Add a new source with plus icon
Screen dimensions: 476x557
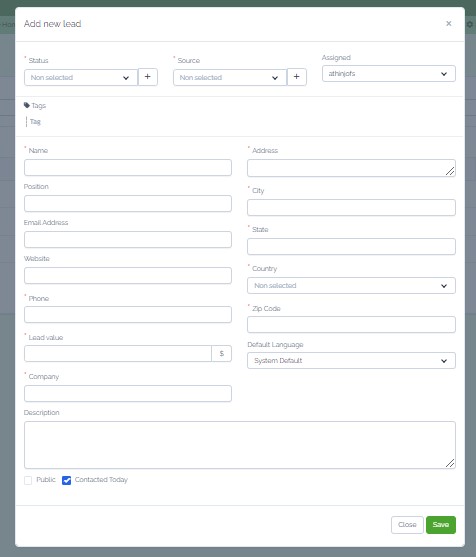tap(297, 77)
